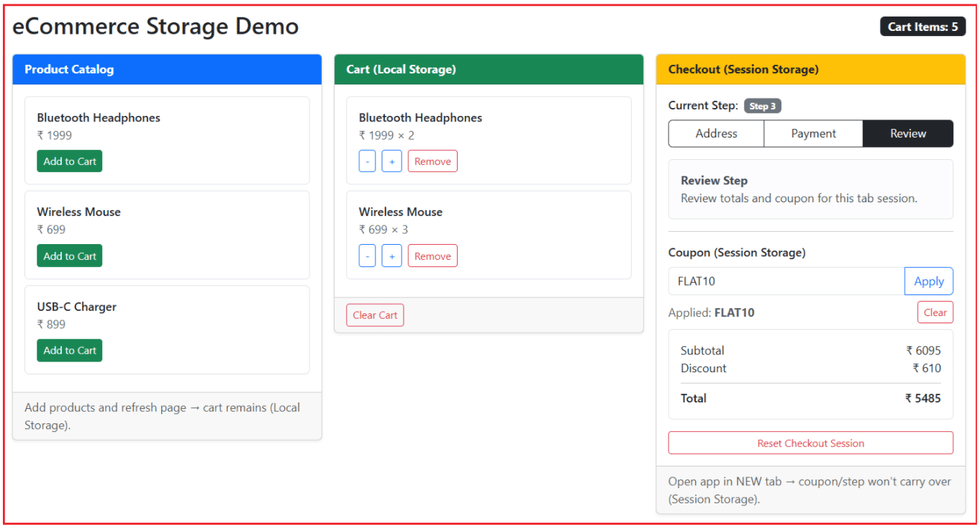
Task: Click the Cart Items: 5 badge
Action: coord(922,27)
